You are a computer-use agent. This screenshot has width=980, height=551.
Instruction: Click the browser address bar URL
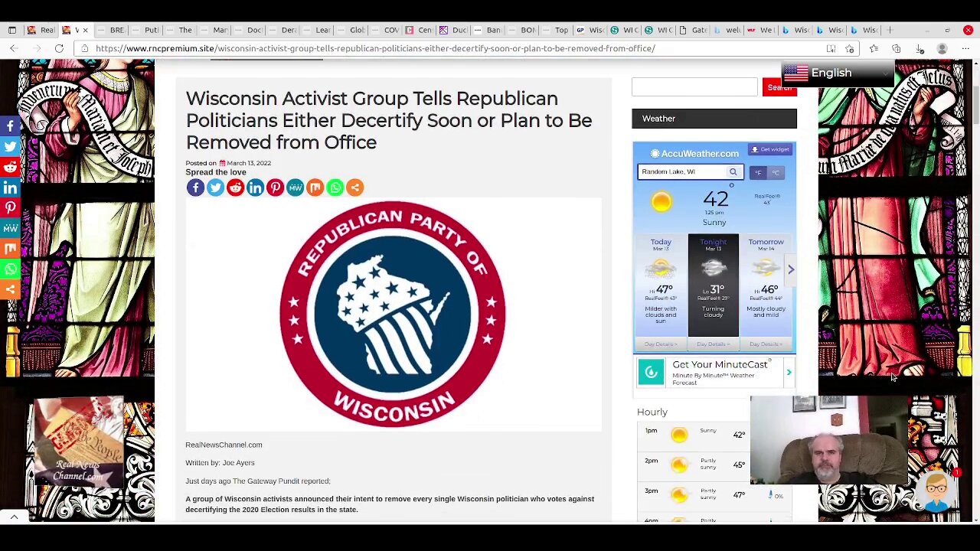(375, 48)
